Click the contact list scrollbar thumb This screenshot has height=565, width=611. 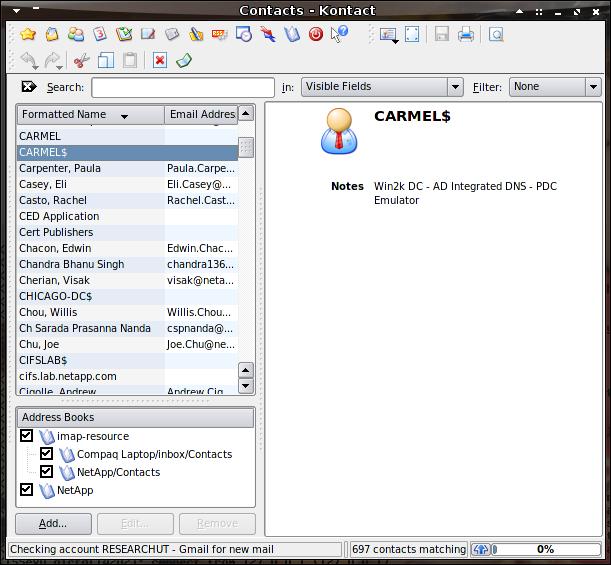point(245,148)
